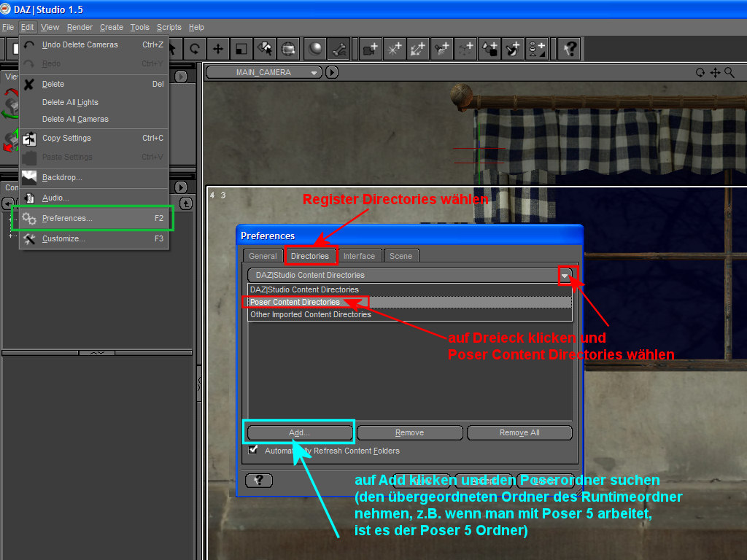Choose Poser Content Directories from the list
The image size is (747, 560).
(410, 302)
